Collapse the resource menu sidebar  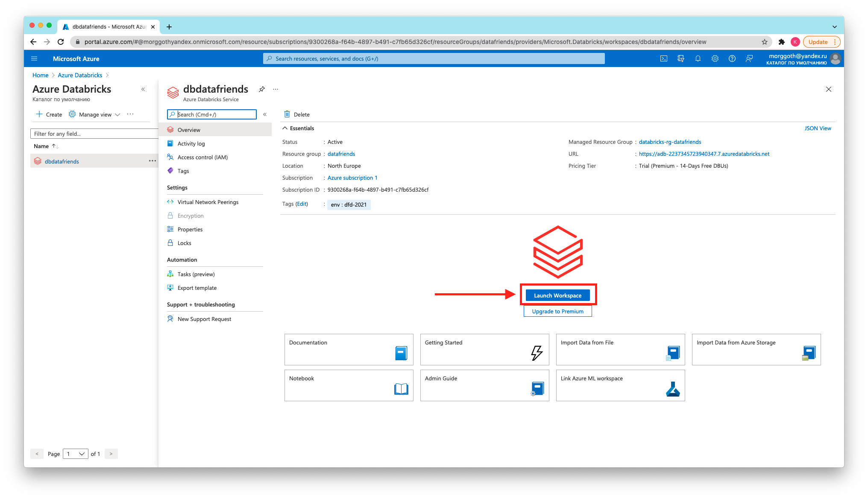pyautogui.click(x=265, y=114)
